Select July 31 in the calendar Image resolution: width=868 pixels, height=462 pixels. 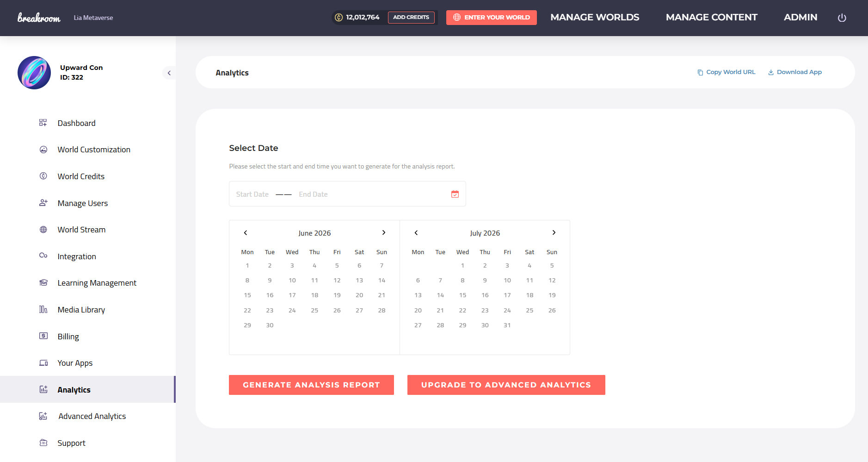click(507, 325)
